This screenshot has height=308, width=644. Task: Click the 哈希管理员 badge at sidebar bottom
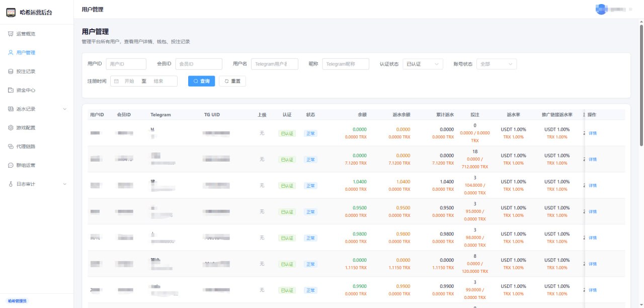tap(18, 301)
